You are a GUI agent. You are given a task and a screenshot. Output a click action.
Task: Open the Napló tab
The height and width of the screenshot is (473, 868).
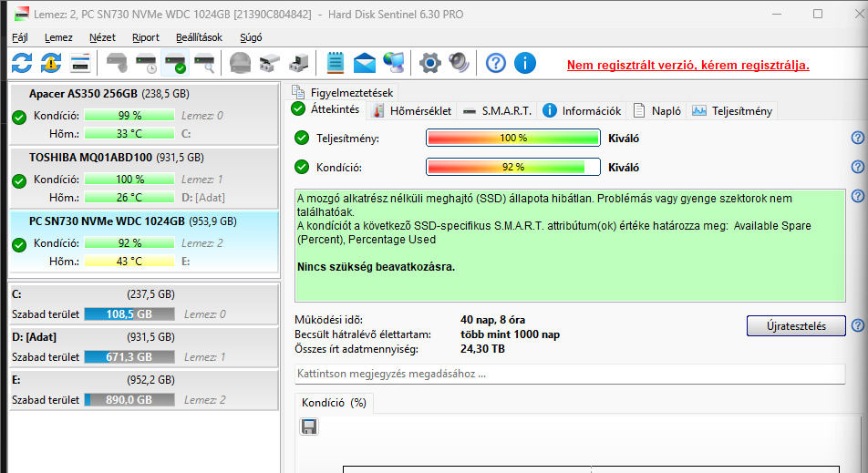pyautogui.click(x=657, y=110)
